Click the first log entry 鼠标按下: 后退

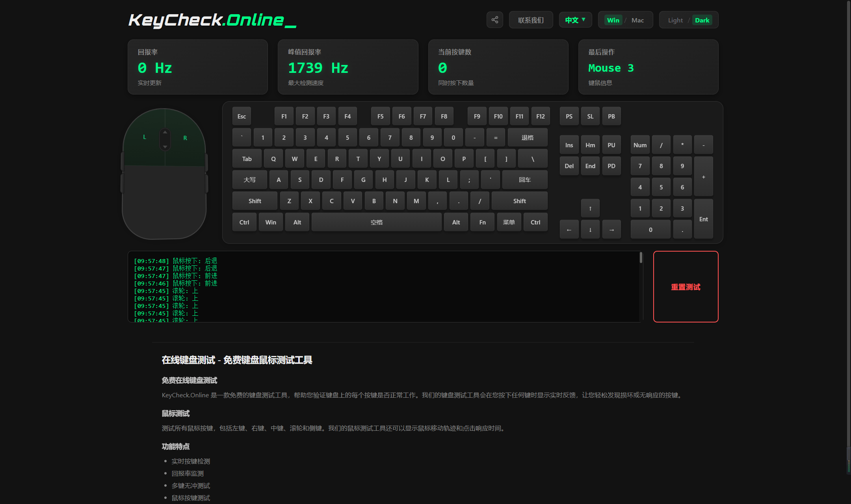(176, 261)
